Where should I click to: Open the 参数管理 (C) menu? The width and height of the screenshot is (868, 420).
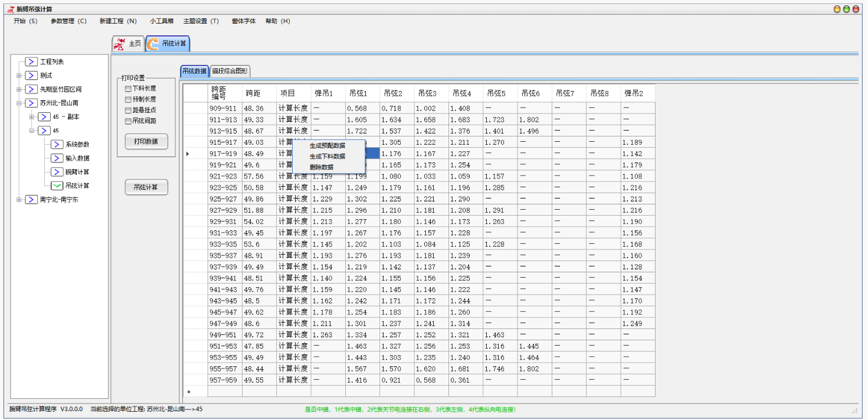pyautogui.click(x=68, y=21)
